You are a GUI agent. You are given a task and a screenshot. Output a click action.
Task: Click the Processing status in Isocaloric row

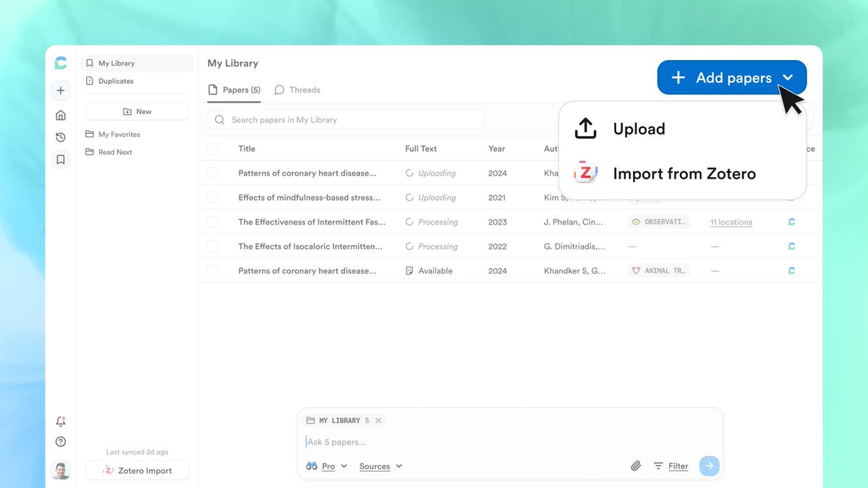(x=432, y=247)
